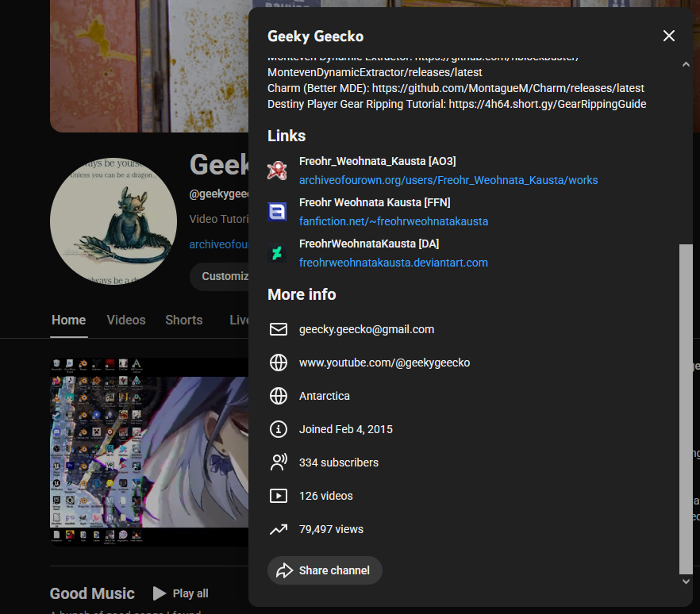Switch to the Home tab
This screenshot has width=700, height=614.
pos(69,320)
